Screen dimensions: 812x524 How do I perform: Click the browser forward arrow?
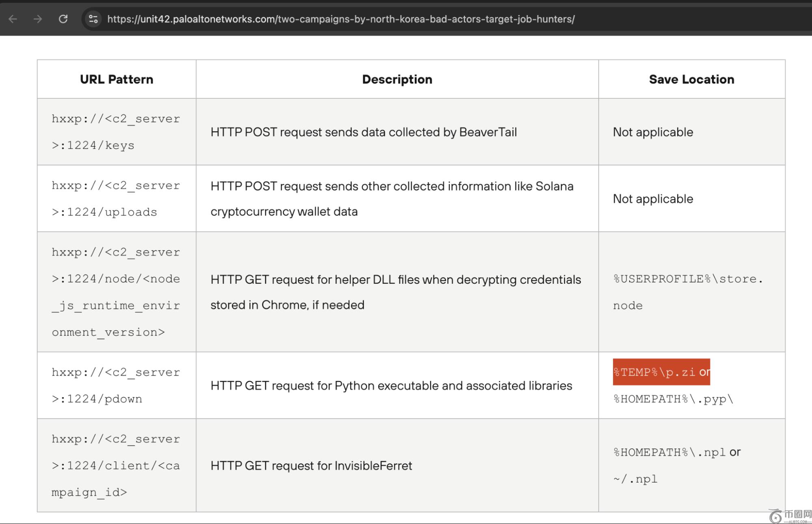click(x=38, y=19)
